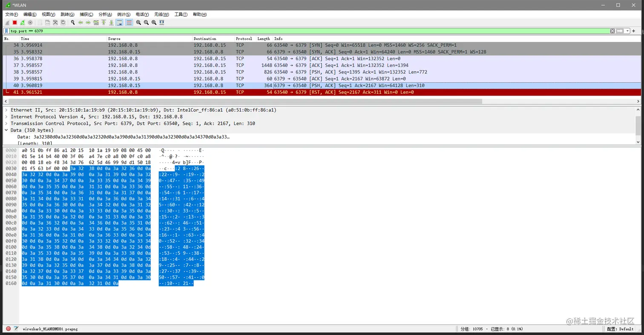Viewport: 644px width, 335px height.
Task: Open the 帮助(H) menu
Action: [x=200, y=14]
